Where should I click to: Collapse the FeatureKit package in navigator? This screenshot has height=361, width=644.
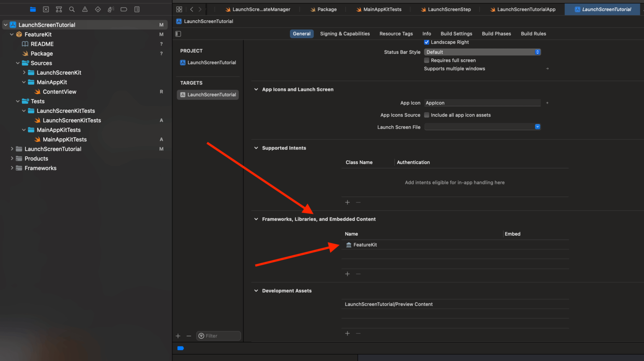(x=12, y=34)
